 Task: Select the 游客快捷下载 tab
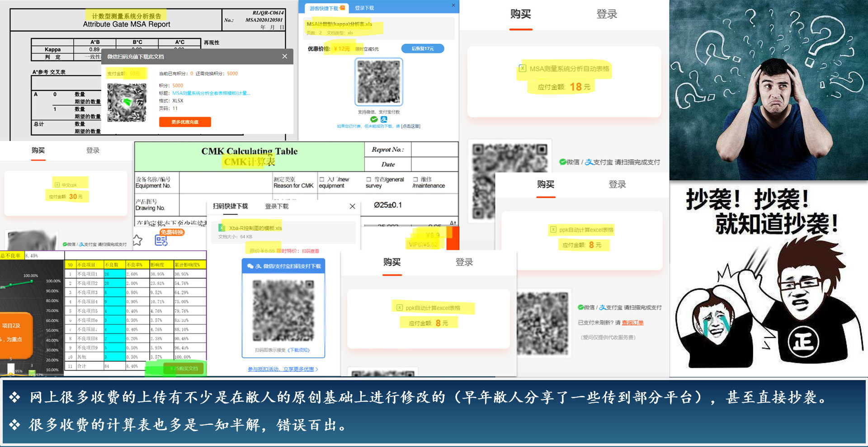click(324, 8)
